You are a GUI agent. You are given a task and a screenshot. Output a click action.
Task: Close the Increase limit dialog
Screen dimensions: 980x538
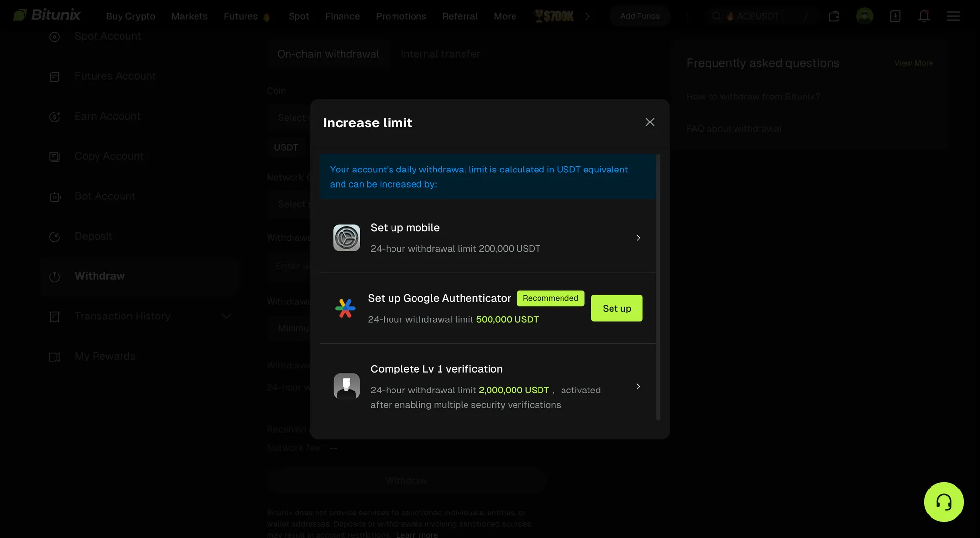click(x=650, y=122)
